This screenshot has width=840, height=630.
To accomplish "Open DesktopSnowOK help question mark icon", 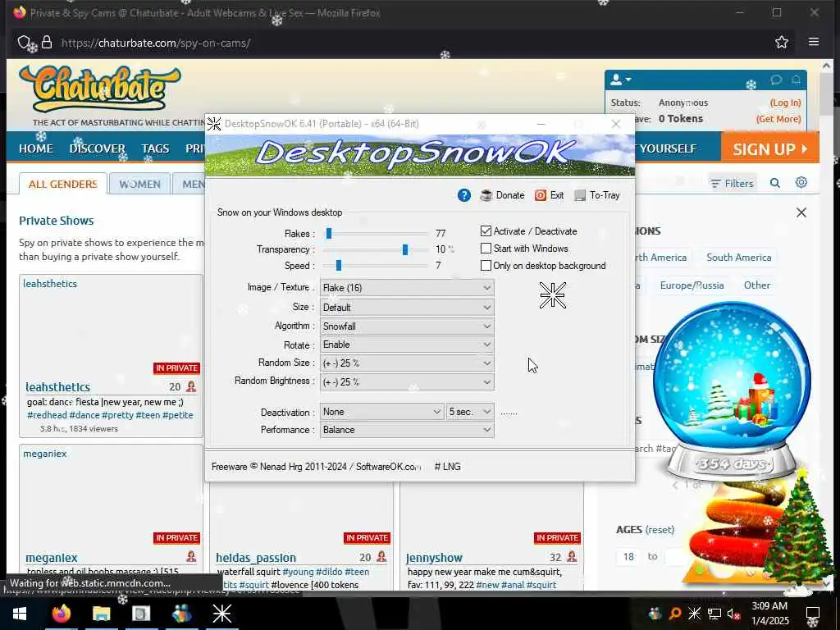I will coord(464,195).
